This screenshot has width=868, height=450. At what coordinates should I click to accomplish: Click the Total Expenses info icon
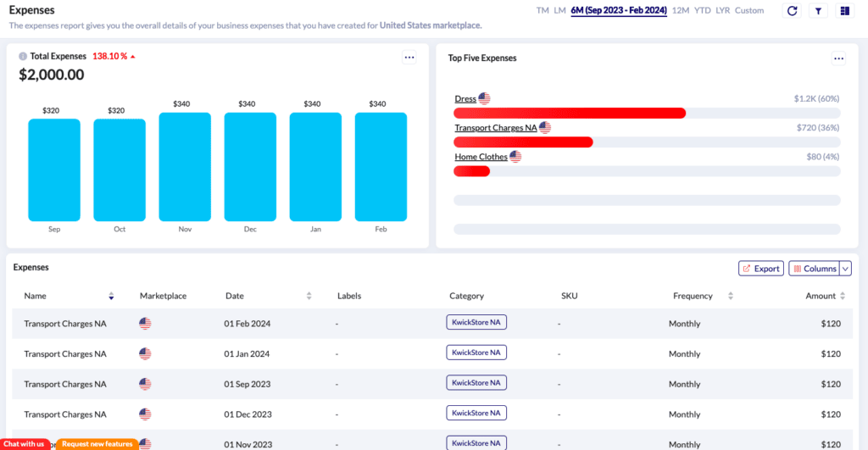pos(23,56)
